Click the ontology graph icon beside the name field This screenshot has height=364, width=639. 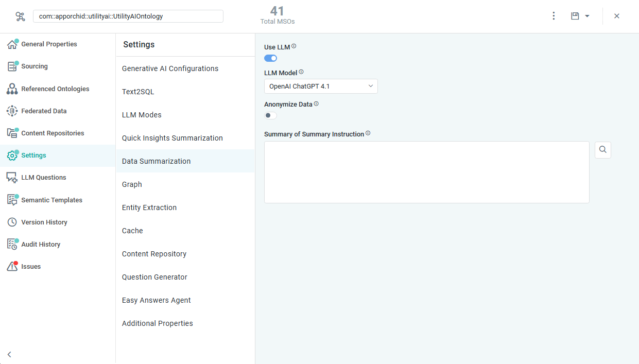20,16
